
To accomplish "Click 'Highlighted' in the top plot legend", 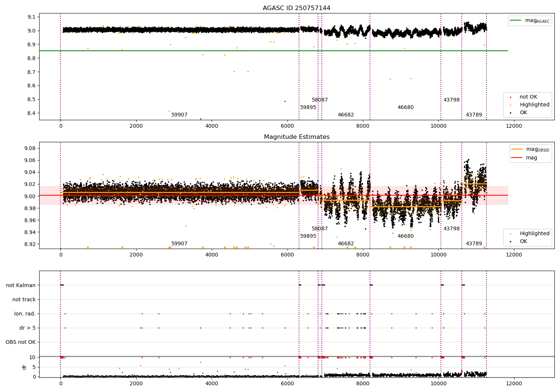I will (x=535, y=105).
